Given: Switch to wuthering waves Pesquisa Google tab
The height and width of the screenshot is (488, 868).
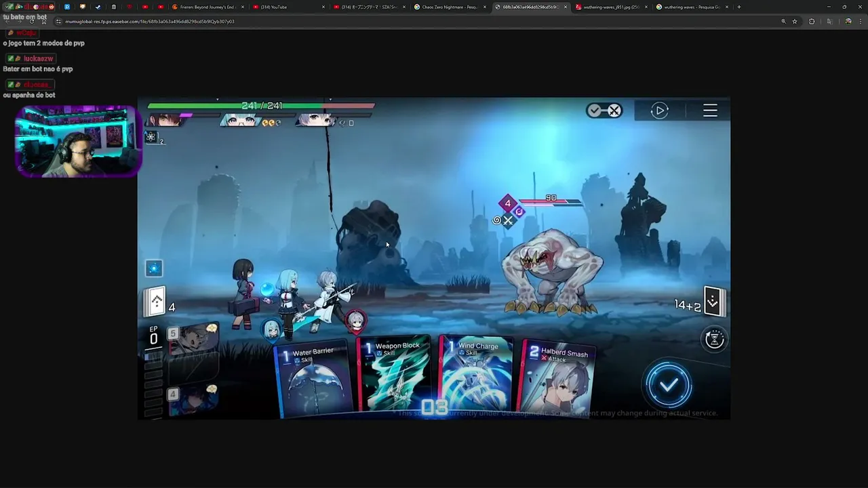Looking at the screenshot, I should (692, 7).
